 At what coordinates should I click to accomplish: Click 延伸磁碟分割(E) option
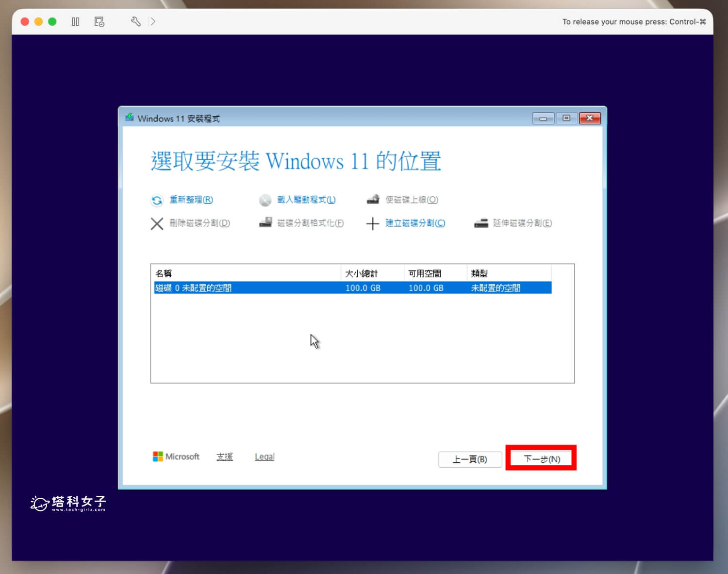click(523, 223)
